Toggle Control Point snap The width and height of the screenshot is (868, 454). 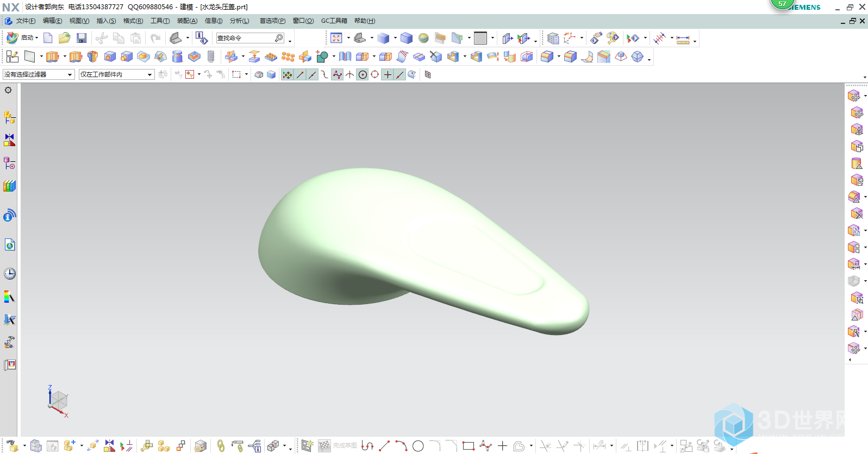[325, 74]
